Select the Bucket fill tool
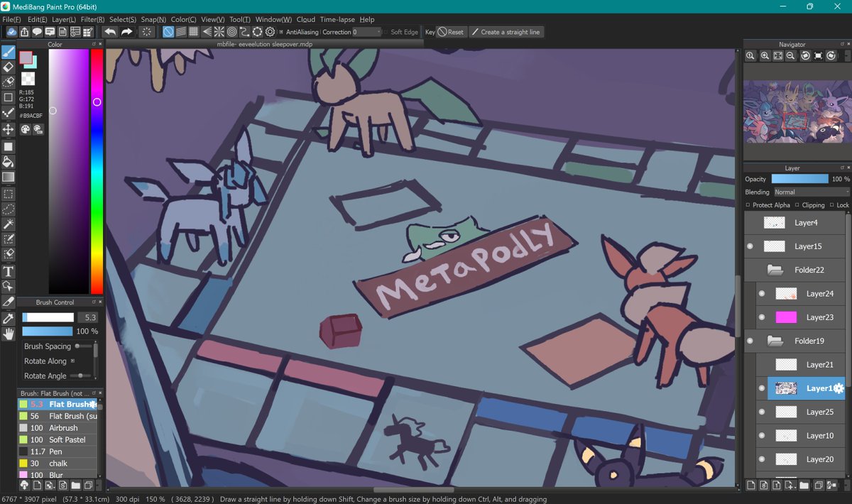The height and width of the screenshot is (504, 852). tap(9, 162)
